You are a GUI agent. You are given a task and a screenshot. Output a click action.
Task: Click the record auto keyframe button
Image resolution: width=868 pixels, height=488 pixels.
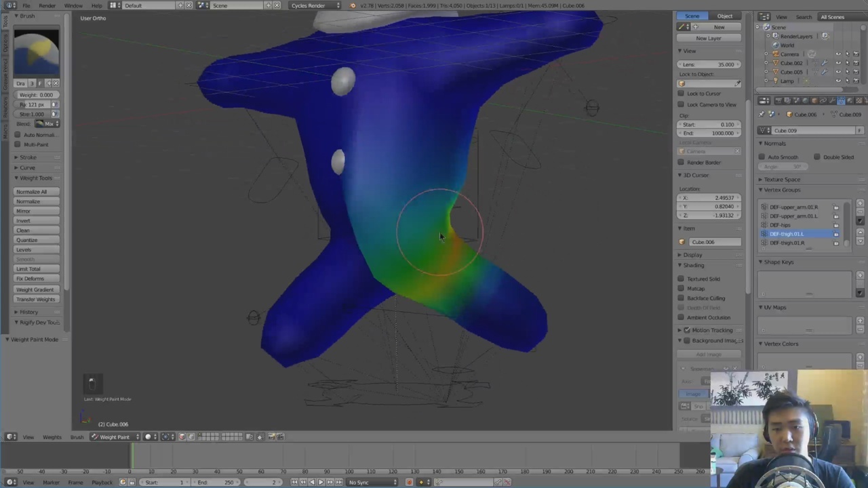tap(409, 482)
